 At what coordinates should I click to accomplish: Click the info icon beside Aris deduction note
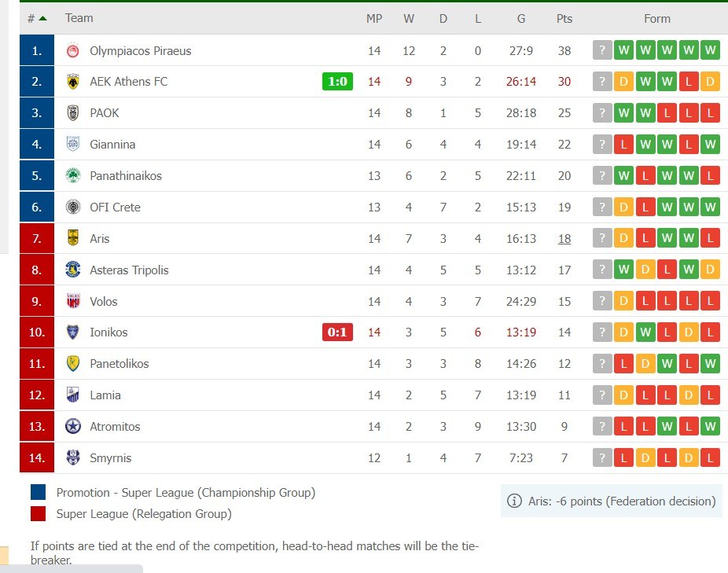pyautogui.click(x=515, y=501)
